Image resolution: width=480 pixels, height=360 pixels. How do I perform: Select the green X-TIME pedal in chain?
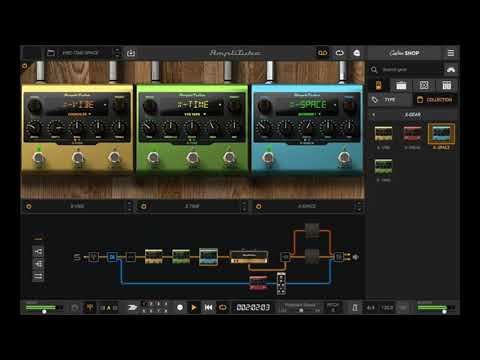click(x=181, y=256)
